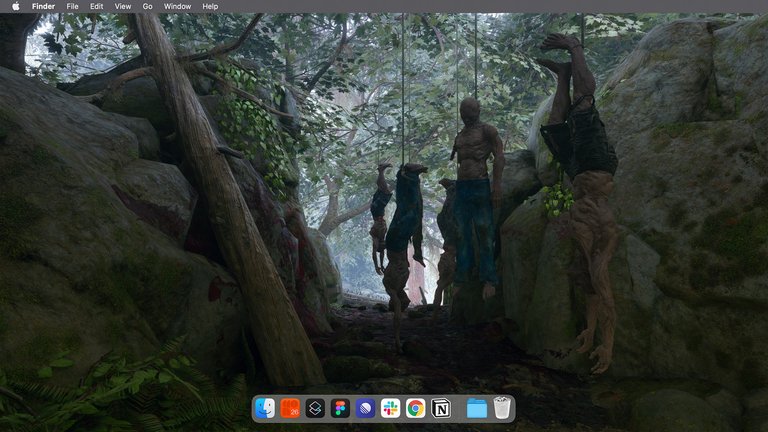The image size is (768, 432).
Task: Open the Edit menu
Action: pos(96,6)
